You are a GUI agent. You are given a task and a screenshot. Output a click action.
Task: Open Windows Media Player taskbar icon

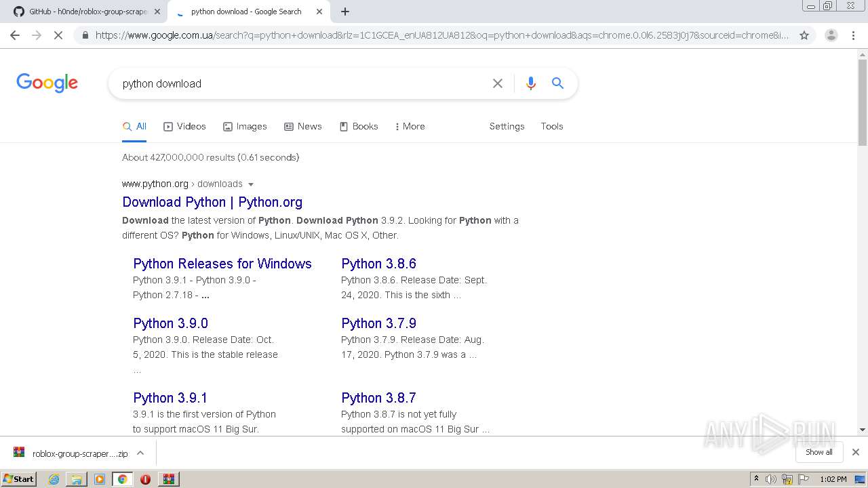click(x=100, y=479)
